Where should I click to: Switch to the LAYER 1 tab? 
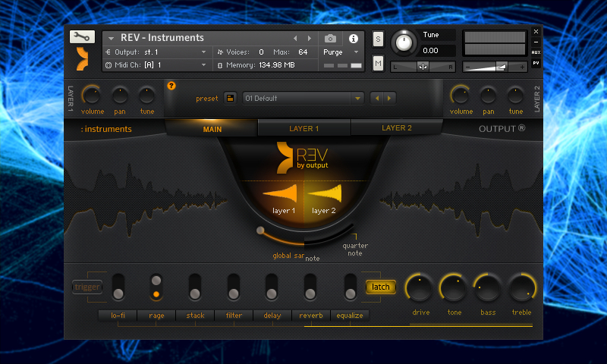click(x=304, y=128)
